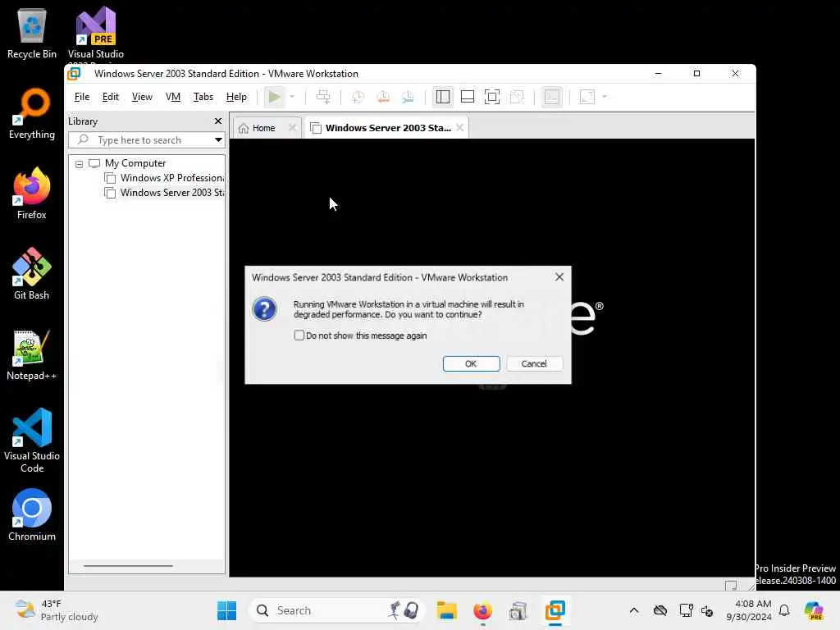Open the Help menu
The height and width of the screenshot is (630, 840).
[x=236, y=97]
